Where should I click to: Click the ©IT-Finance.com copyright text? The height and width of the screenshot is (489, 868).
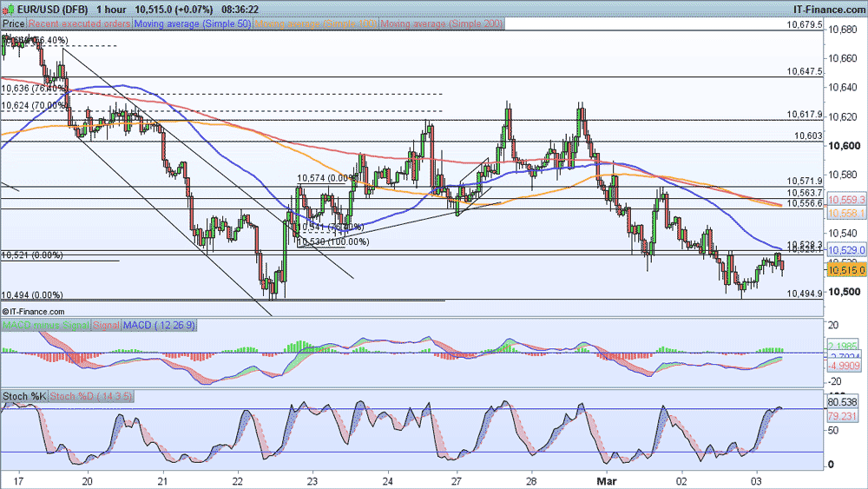tap(33, 312)
